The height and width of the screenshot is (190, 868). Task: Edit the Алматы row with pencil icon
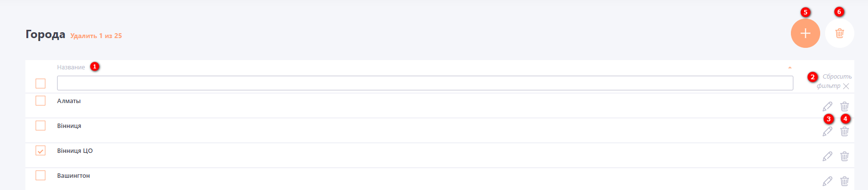[828, 106]
